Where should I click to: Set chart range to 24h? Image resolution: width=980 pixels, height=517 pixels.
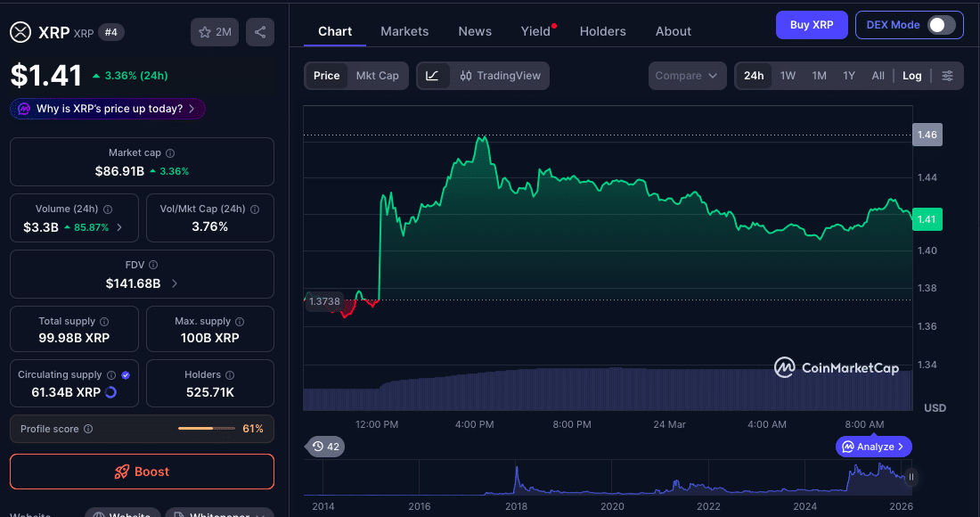754,76
